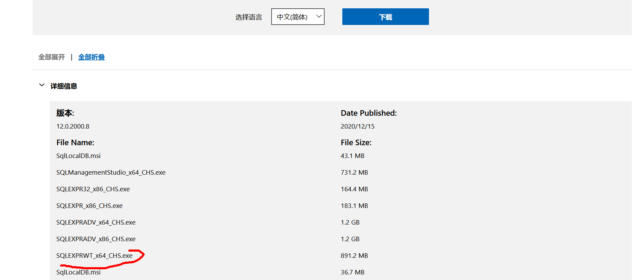Click the 全部展开 expand all link
The height and width of the screenshot is (280, 644).
tap(52, 57)
